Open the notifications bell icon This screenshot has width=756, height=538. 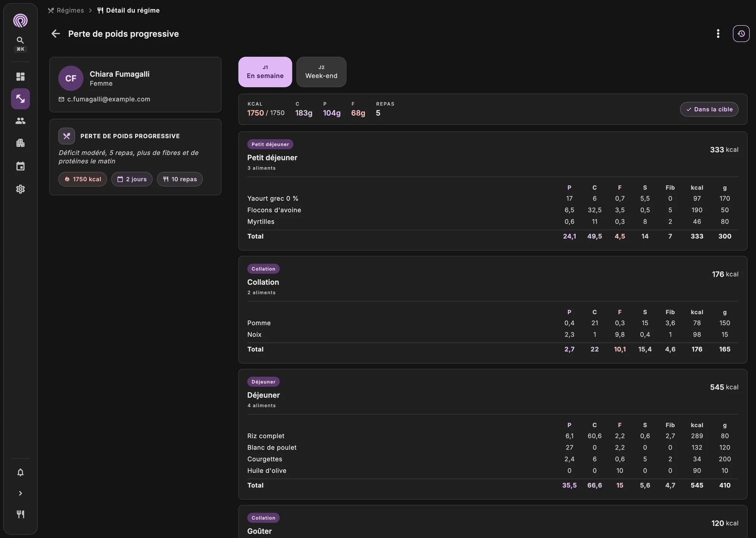(x=20, y=472)
